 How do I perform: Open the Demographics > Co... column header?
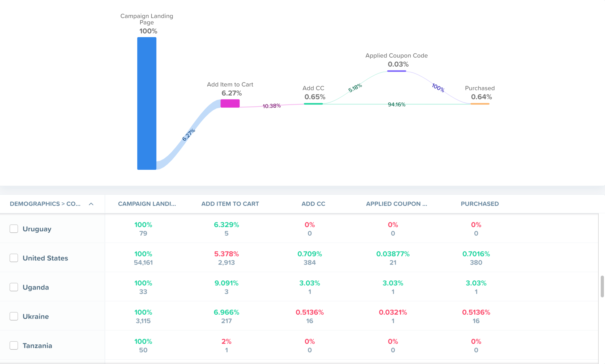pos(45,204)
